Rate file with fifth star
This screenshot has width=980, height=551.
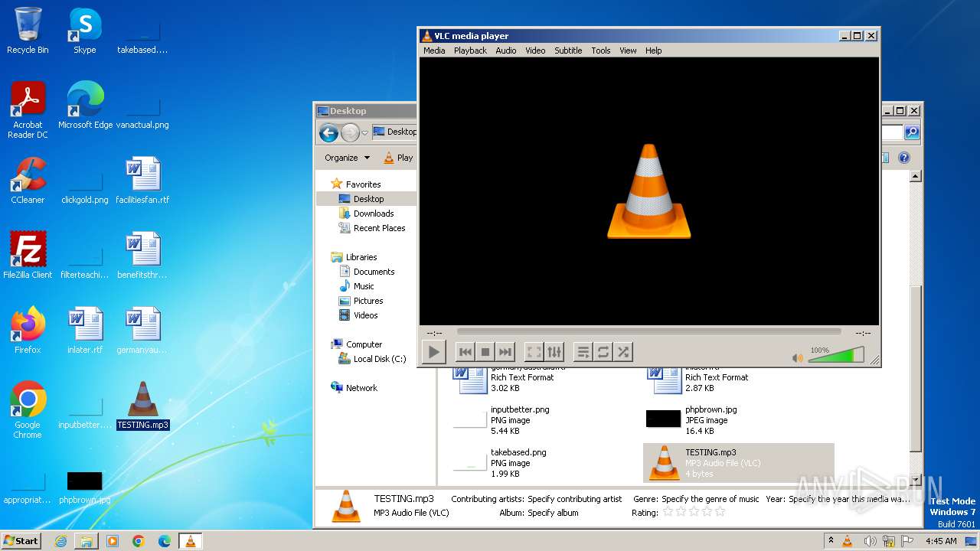[719, 512]
